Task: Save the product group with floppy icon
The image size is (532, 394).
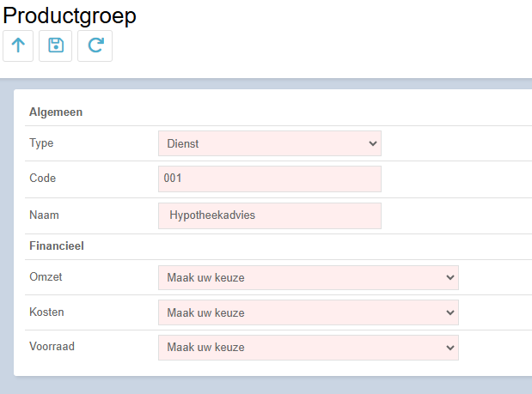Action: click(x=55, y=45)
